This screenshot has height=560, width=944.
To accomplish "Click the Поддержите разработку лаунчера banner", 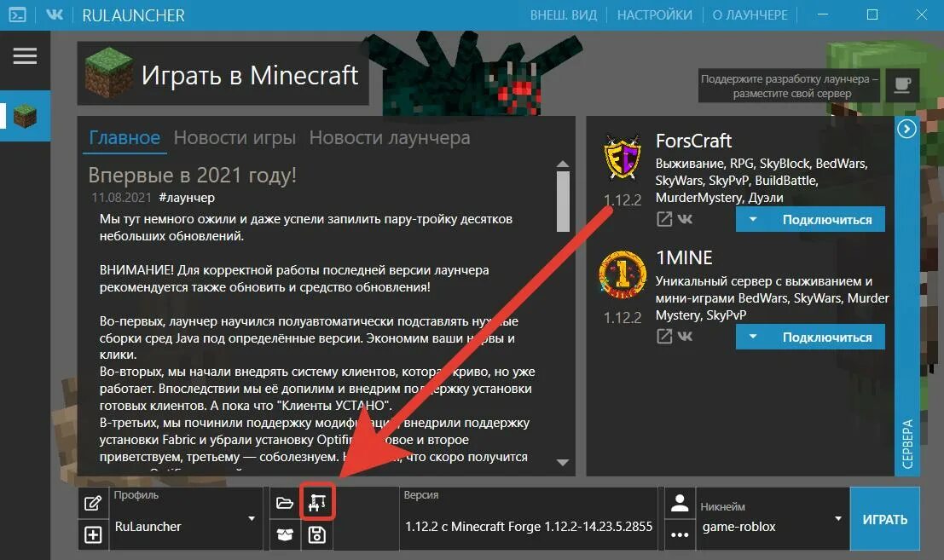I will click(790, 86).
